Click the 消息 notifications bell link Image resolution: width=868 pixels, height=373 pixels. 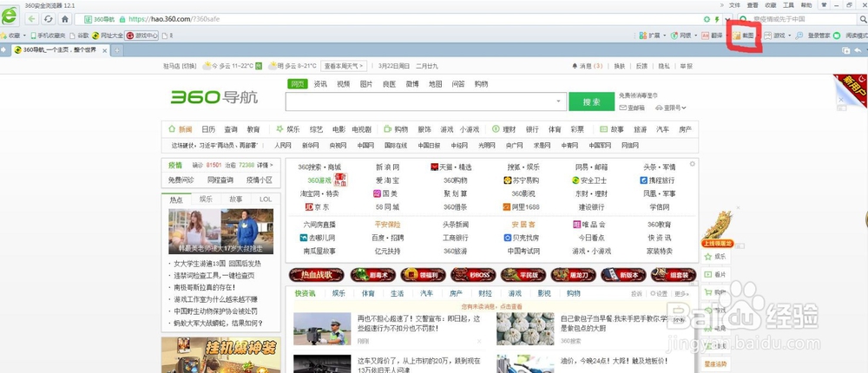pos(588,66)
